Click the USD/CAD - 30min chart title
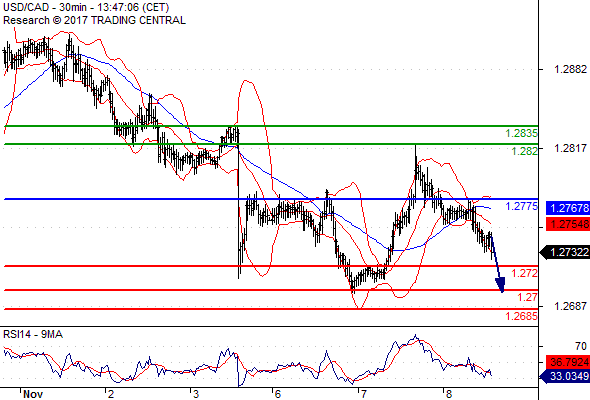Screen dimensions: 590x400 [86, 8]
